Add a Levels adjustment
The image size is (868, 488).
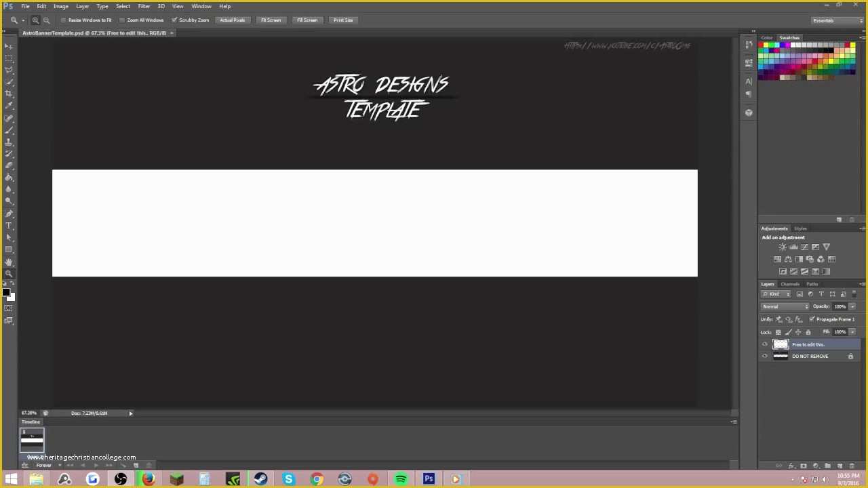coord(793,247)
